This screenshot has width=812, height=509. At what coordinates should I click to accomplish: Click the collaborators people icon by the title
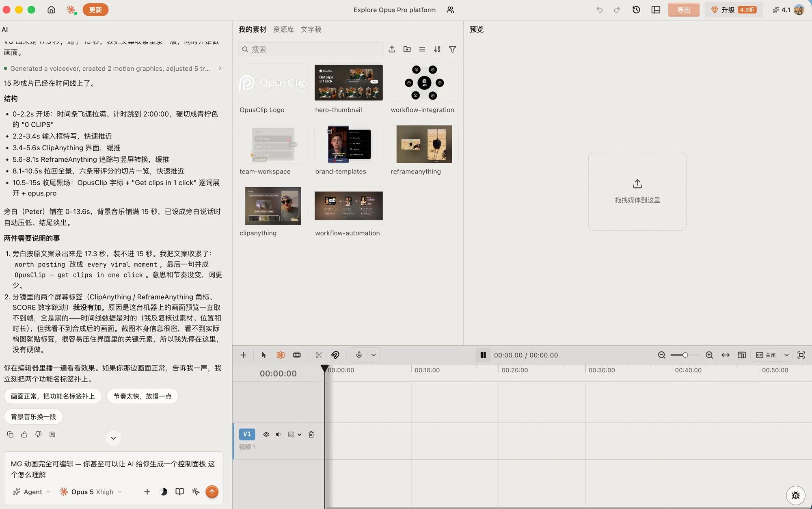click(450, 10)
